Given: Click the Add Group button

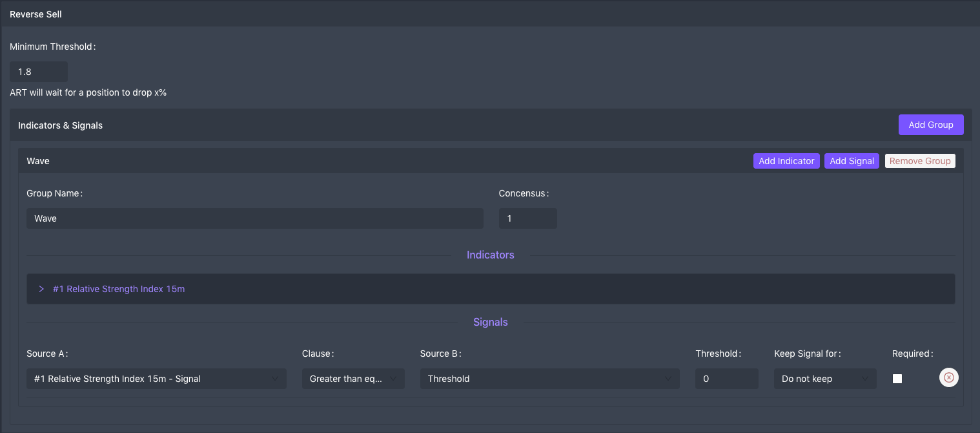Looking at the screenshot, I should pos(931,125).
